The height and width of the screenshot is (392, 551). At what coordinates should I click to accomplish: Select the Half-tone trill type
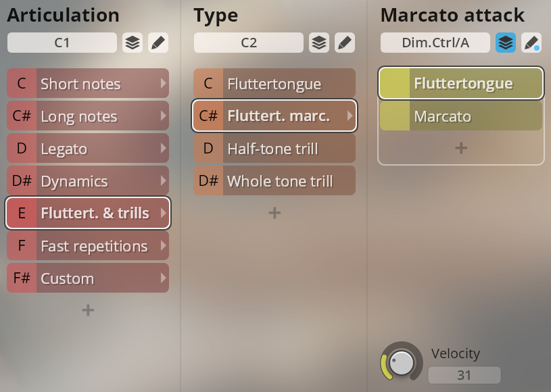tap(274, 148)
